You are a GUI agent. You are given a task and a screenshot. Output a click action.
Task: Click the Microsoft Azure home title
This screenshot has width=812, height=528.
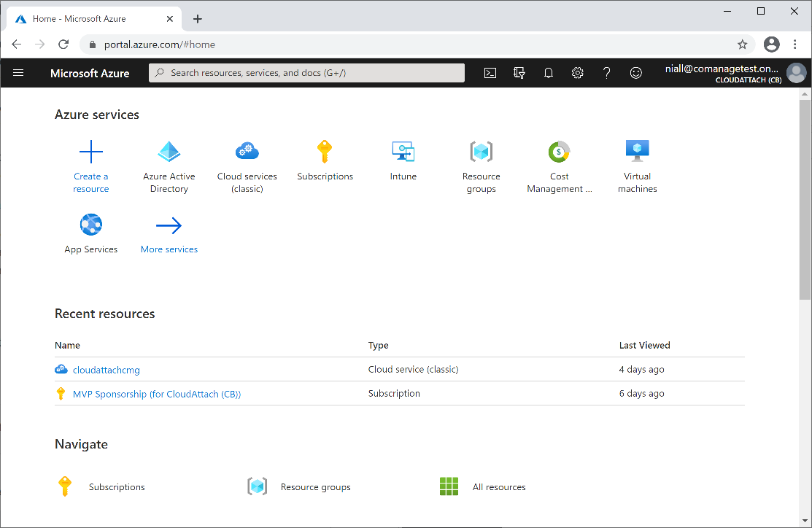pos(90,74)
